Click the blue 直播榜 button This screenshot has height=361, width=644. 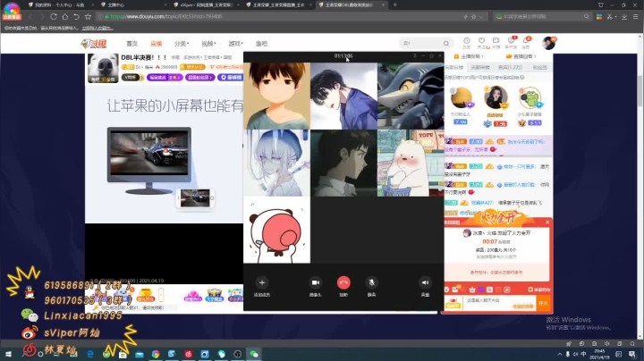click(x=231, y=77)
